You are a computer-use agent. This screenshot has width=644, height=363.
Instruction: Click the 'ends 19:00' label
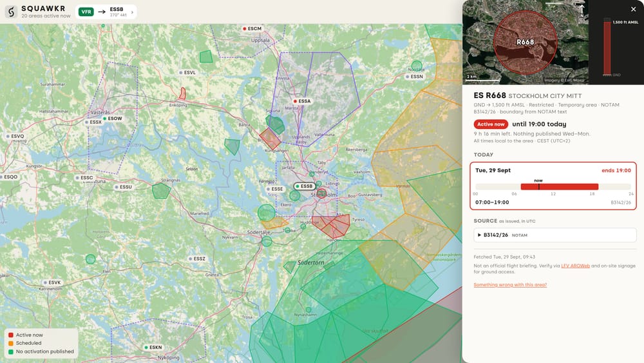click(x=616, y=170)
